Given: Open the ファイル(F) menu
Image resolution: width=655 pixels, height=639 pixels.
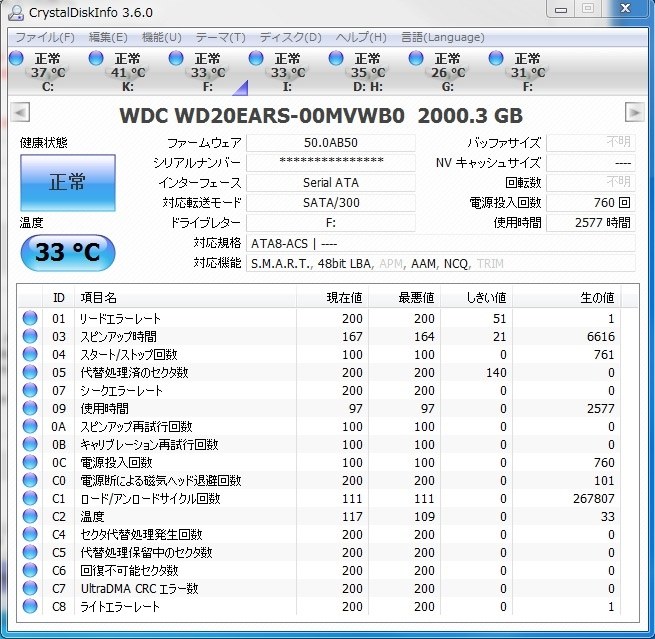Looking at the screenshot, I should pyautogui.click(x=45, y=38).
